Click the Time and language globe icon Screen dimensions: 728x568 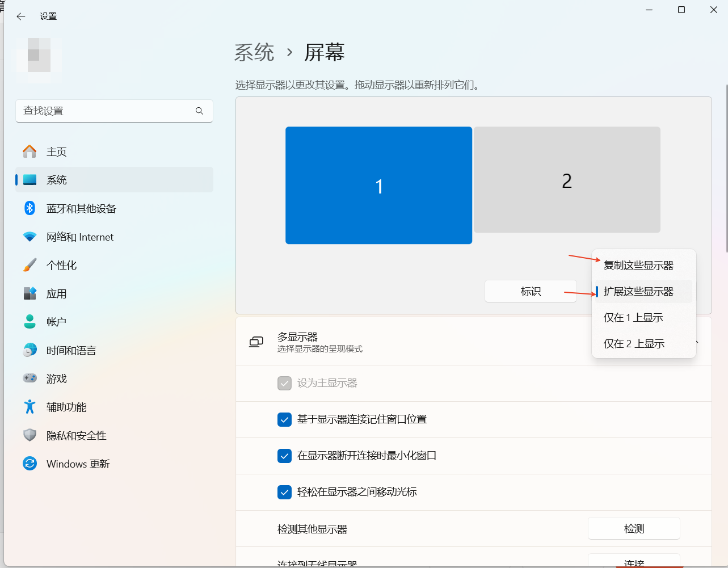coord(30,350)
